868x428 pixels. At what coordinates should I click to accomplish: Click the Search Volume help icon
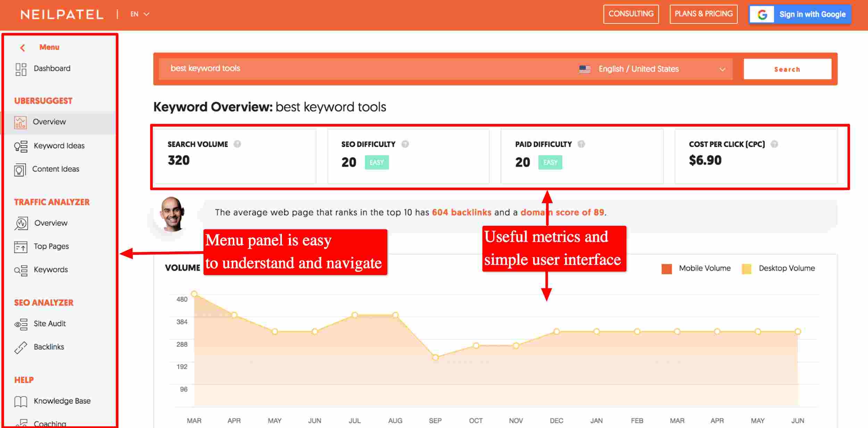237,144
